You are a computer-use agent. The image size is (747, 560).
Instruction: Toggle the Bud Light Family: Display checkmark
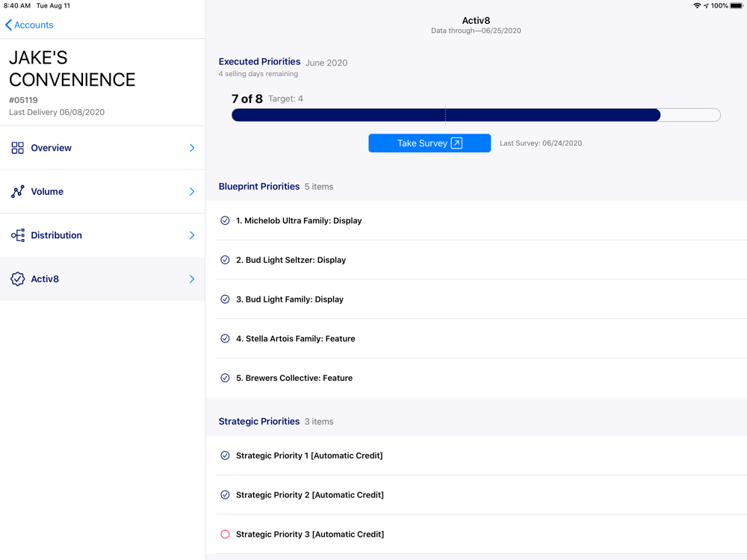(x=225, y=299)
